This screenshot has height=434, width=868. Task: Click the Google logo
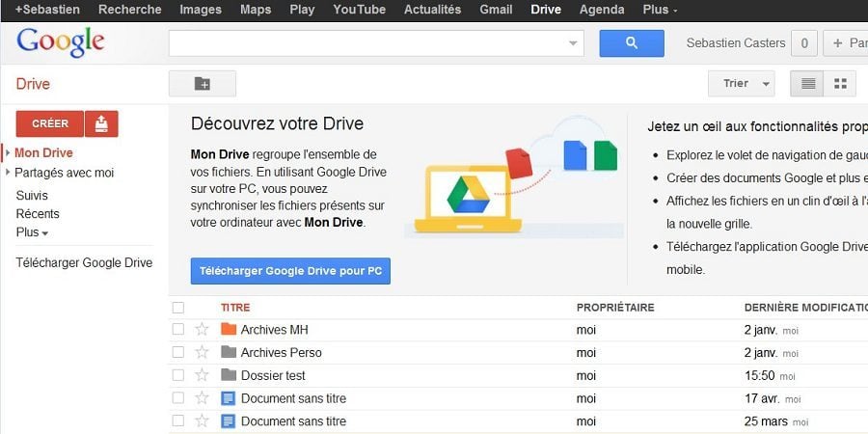click(x=61, y=42)
